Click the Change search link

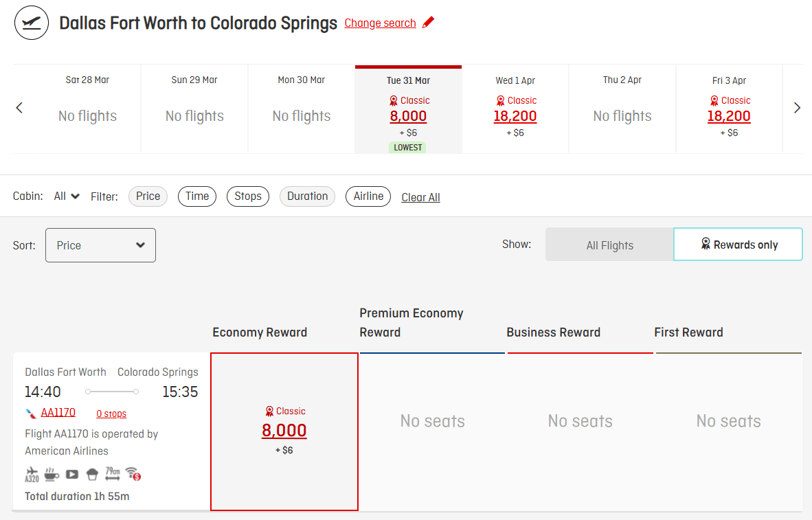pyautogui.click(x=380, y=23)
